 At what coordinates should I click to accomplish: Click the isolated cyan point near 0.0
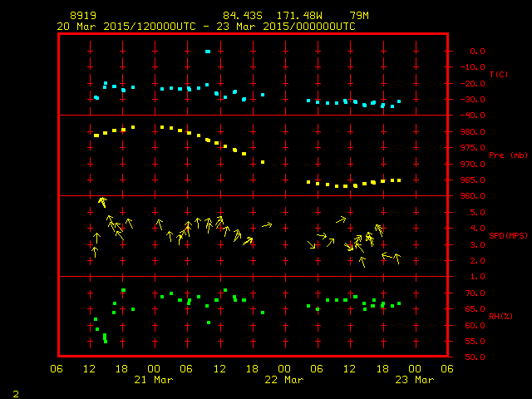(208, 52)
